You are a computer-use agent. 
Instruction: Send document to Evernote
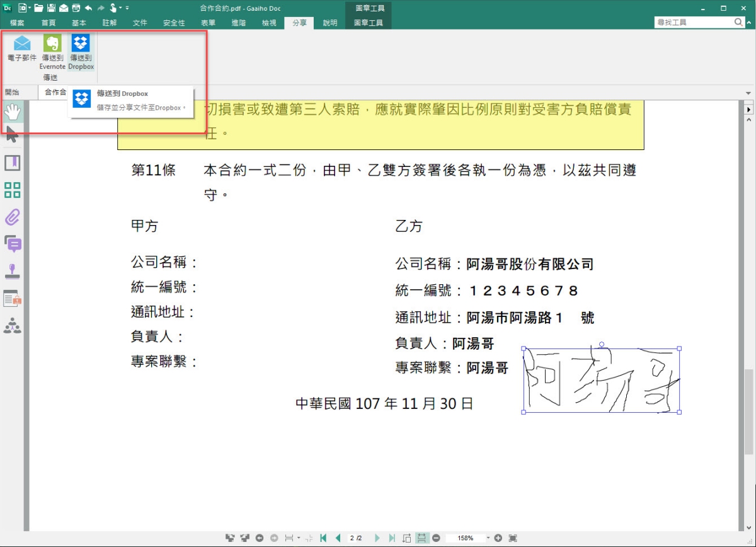pos(52,44)
